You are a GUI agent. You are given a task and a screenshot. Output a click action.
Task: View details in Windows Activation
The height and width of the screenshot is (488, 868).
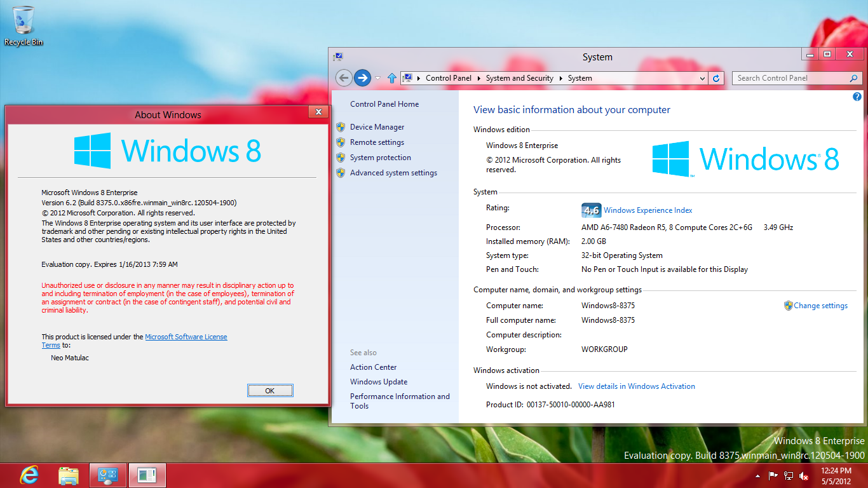tap(637, 386)
